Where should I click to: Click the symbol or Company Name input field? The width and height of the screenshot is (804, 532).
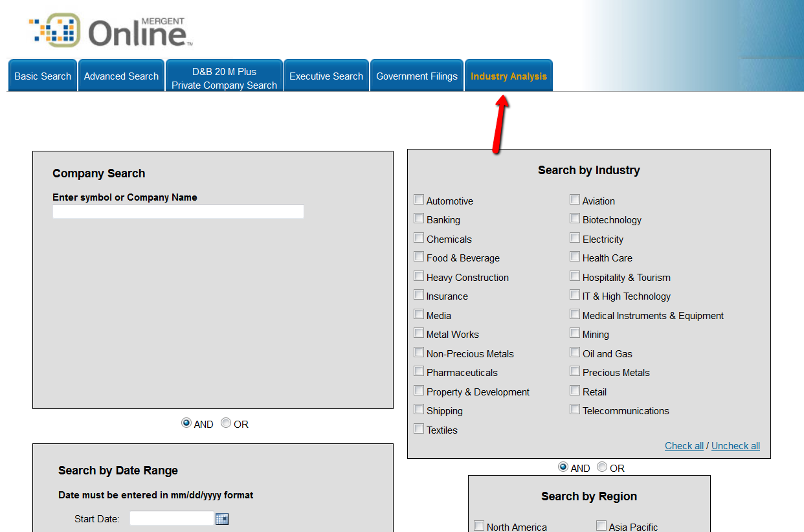click(178, 211)
